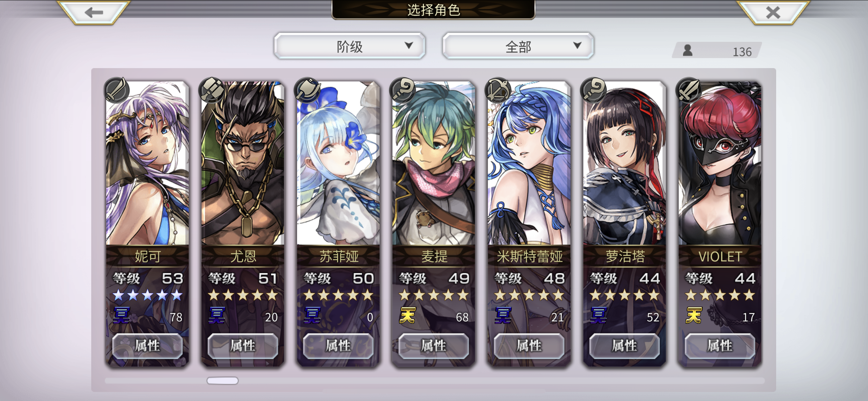
Task: Open the 全部 filter dropdown
Action: 518,46
